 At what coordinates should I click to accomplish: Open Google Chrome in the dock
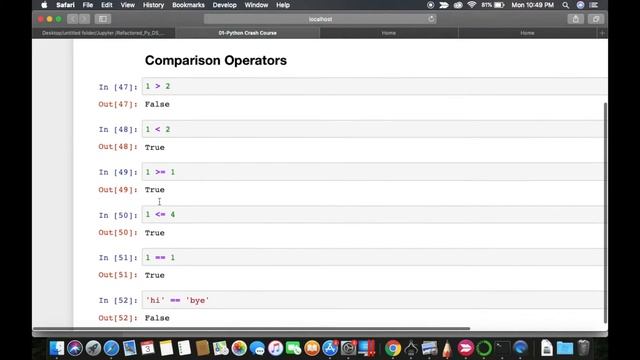(393, 348)
